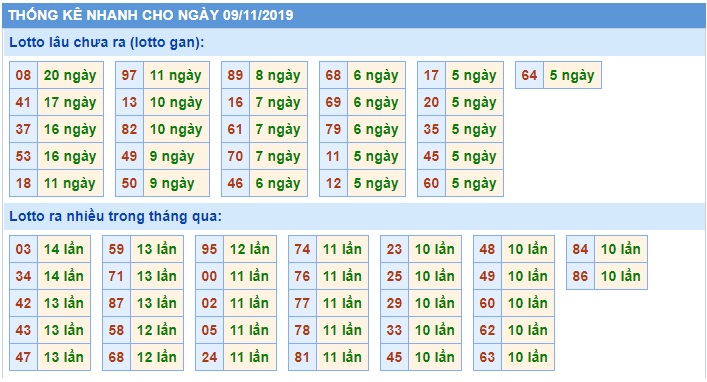
Task: Select number cell 41
Action: pyautogui.click(x=23, y=102)
